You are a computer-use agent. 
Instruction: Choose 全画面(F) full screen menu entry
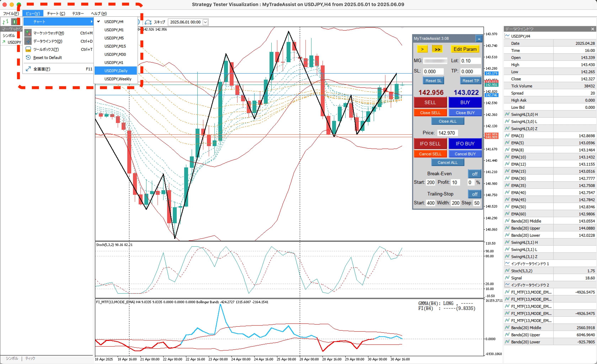pos(58,69)
